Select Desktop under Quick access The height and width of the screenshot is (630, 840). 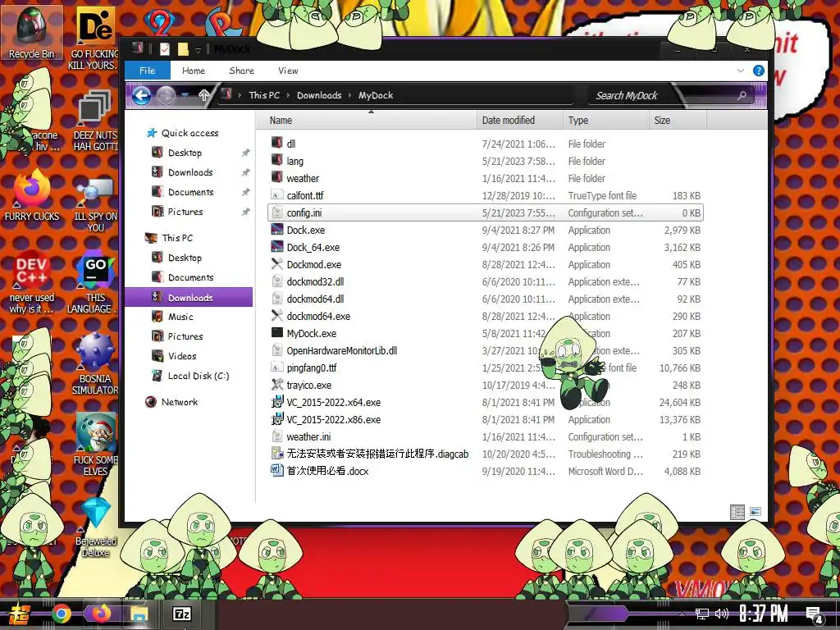click(x=185, y=153)
